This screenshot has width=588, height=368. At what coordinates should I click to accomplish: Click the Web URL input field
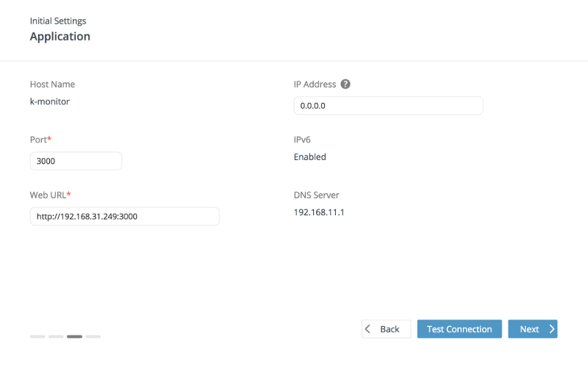(x=124, y=217)
